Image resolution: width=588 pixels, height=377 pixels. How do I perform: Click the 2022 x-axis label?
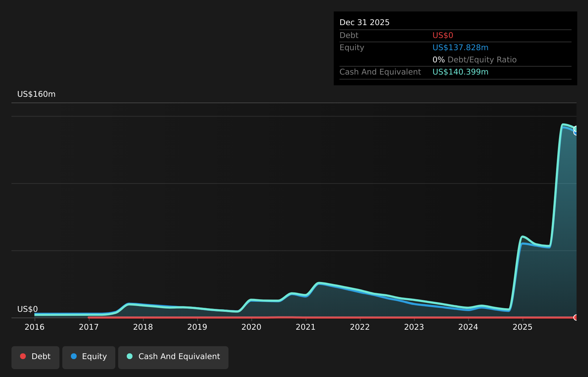(360, 327)
